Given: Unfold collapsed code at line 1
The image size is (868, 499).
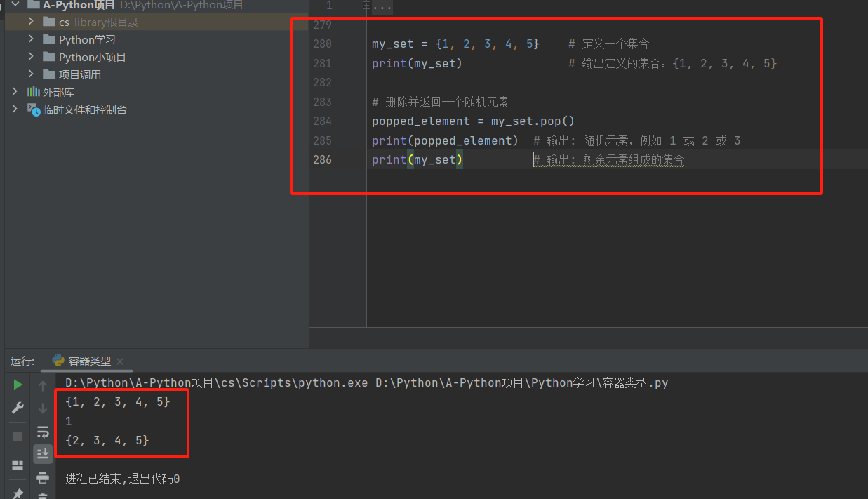Looking at the screenshot, I should click(366, 6).
